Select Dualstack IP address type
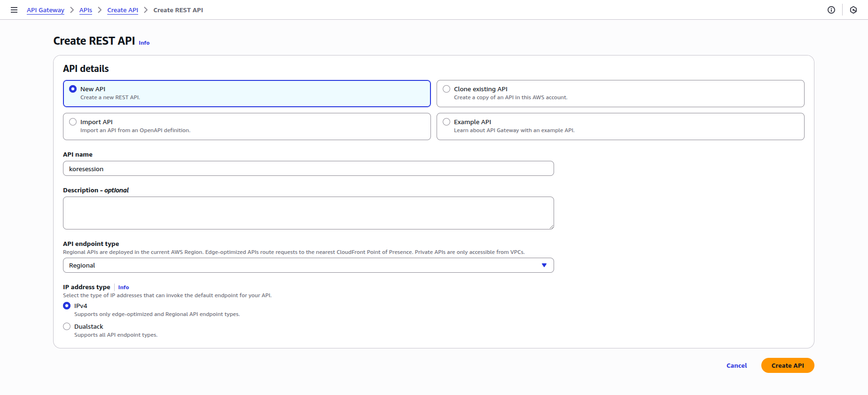This screenshot has height=395, width=868. [x=67, y=326]
